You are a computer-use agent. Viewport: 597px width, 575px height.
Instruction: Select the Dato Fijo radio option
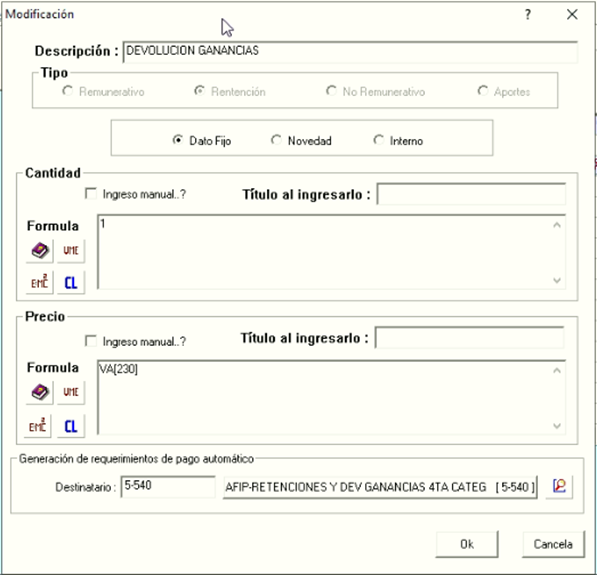(177, 140)
